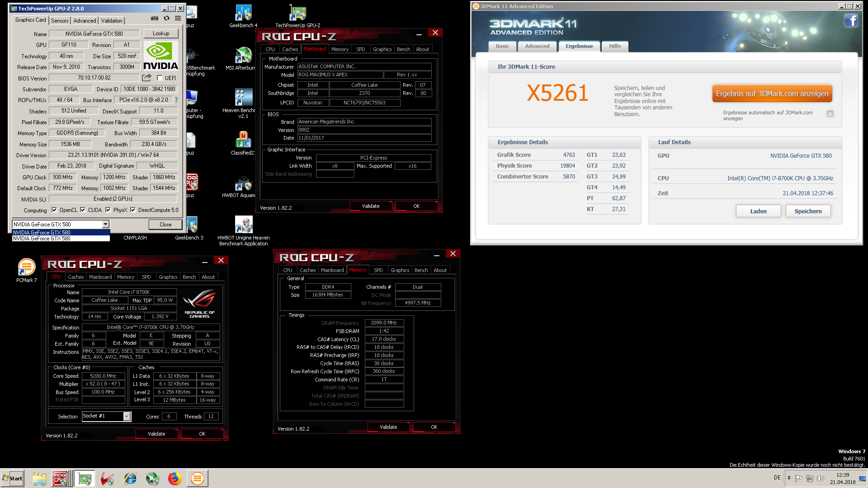The width and height of the screenshot is (868, 488).
Task: Switch to GPU-Z via its taskbar icon
Action: click(x=84, y=479)
